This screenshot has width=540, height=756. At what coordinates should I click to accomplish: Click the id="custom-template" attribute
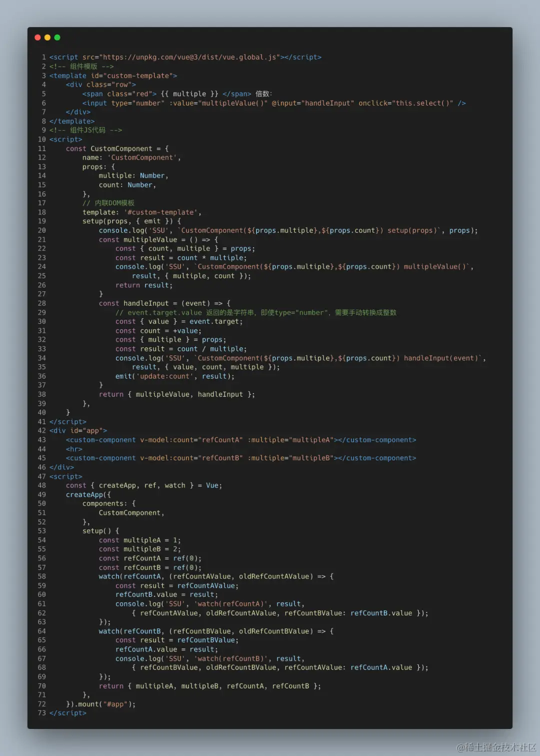(x=132, y=76)
